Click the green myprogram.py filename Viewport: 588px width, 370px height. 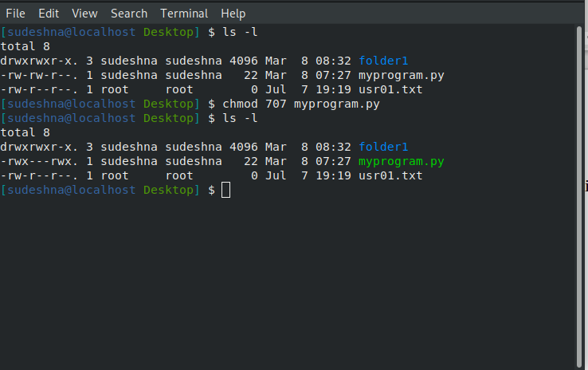[x=402, y=161]
